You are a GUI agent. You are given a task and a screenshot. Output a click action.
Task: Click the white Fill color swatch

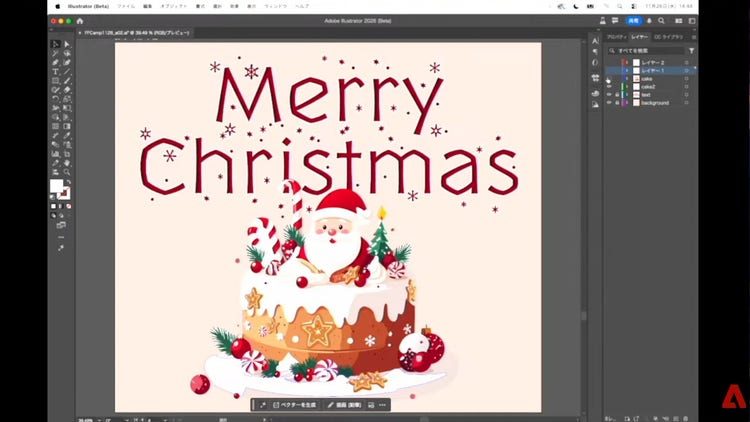pyautogui.click(x=57, y=187)
